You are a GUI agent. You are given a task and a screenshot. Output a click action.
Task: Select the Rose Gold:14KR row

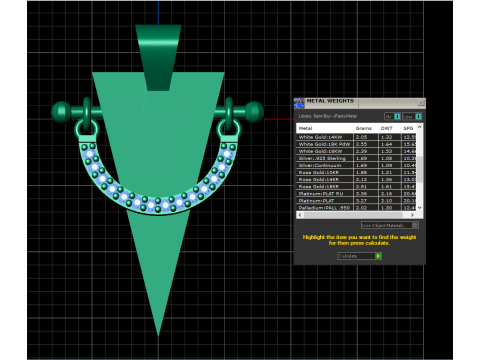(356, 179)
